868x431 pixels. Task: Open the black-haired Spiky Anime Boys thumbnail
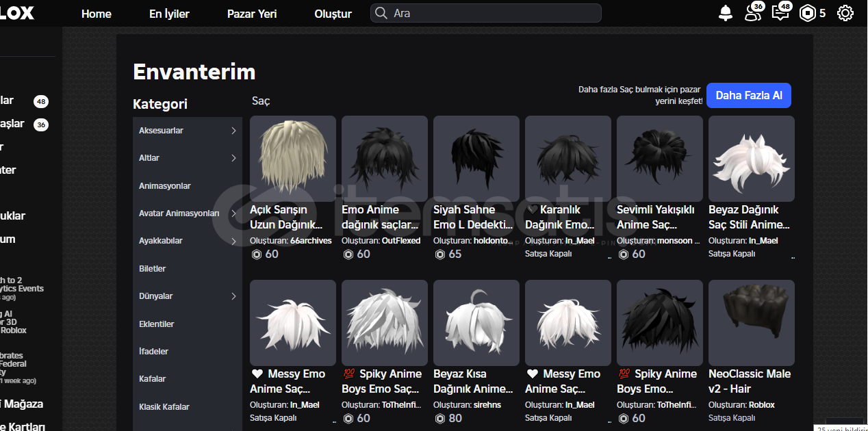coord(660,323)
